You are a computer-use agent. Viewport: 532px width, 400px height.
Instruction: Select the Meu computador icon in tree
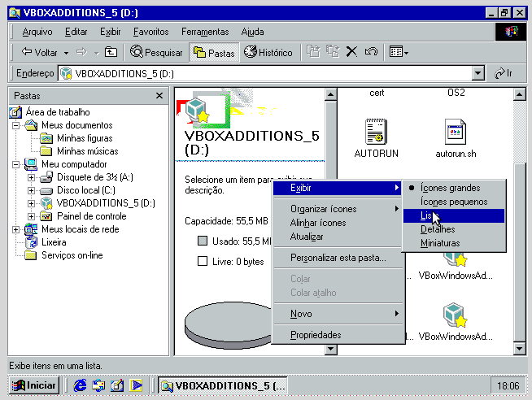[x=31, y=164]
